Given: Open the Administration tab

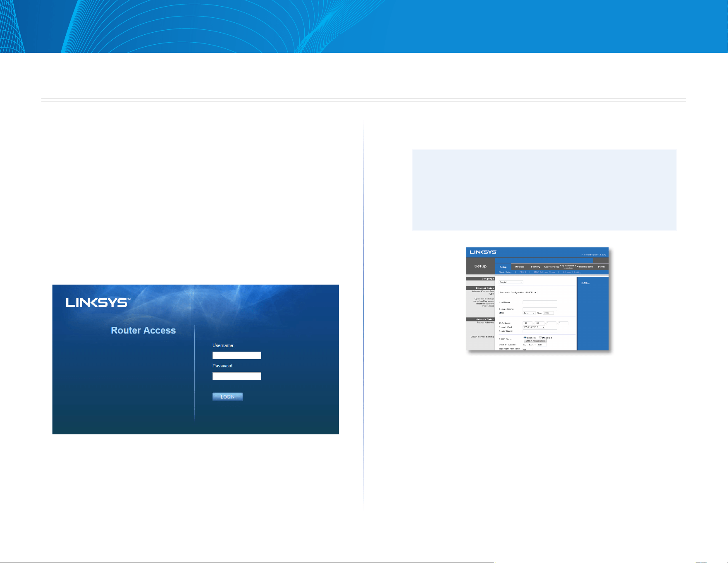Looking at the screenshot, I should pyautogui.click(x=585, y=267).
